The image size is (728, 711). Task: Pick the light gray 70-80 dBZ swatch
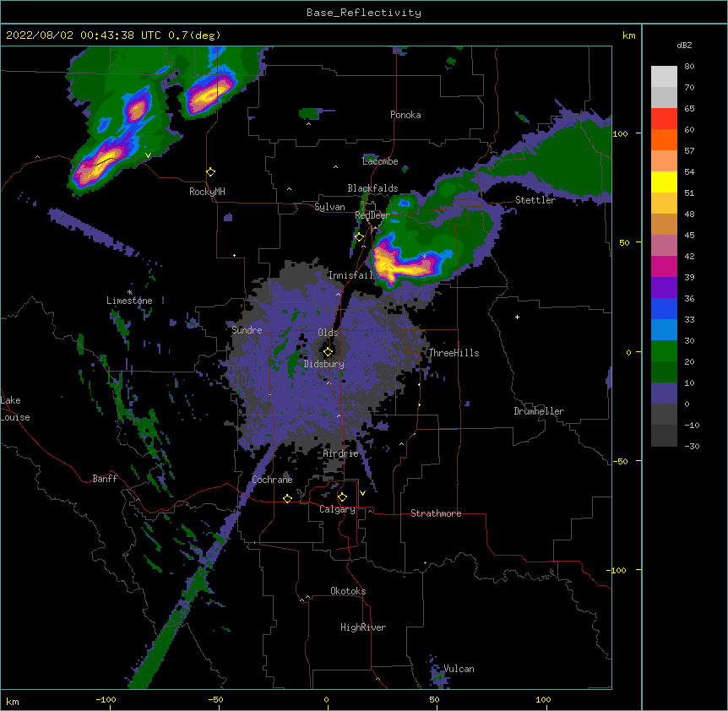click(664, 77)
